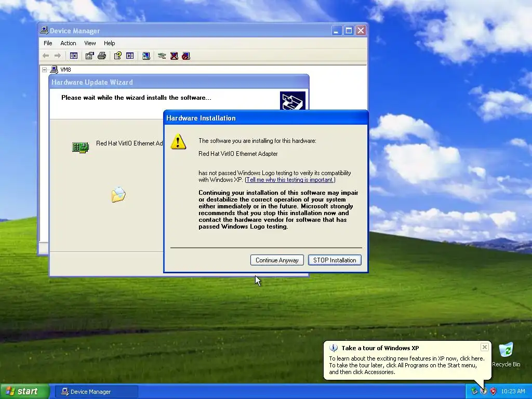Click the VM8 tree item label
This screenshot has height=399, width=532.
pyautogui.click(x=65, y=70)
